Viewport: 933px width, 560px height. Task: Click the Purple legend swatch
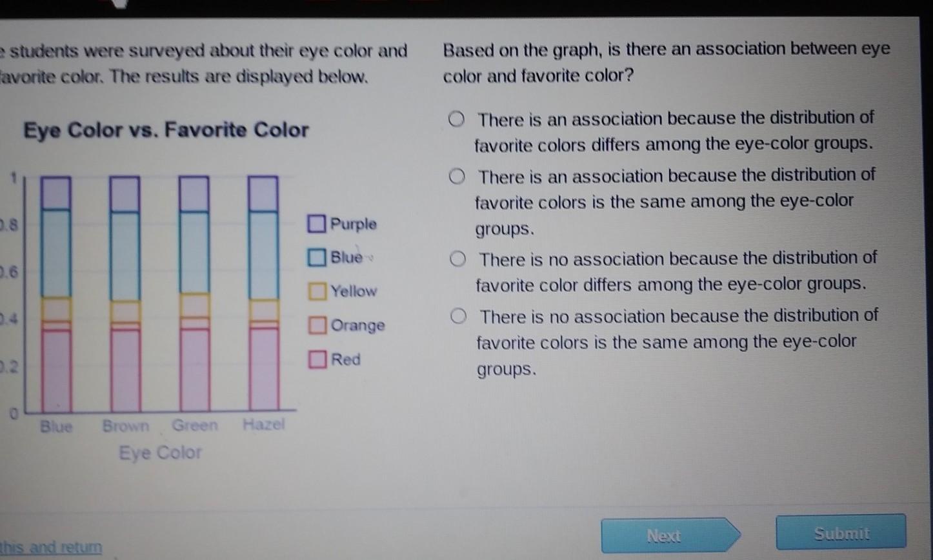[x=316, y=224]
